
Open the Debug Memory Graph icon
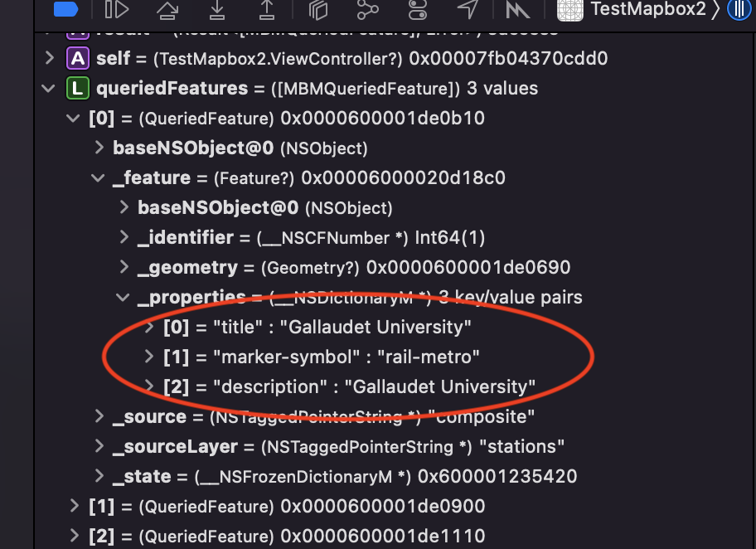pos(367,11)
